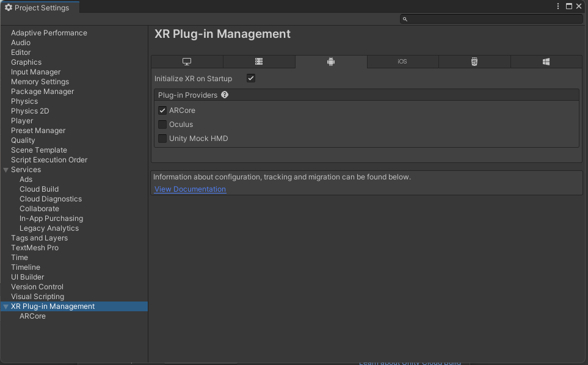Viewport: 588px width, 365px height.
Task: Select the Windows UWP platform tab
Action: click(546, 62)
